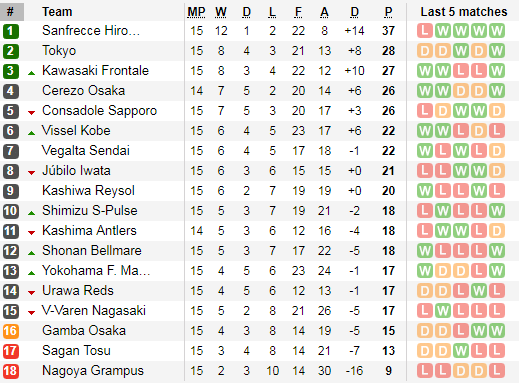
Task: Open the Cerezo Osaka team link
Action: coord(84,91)
